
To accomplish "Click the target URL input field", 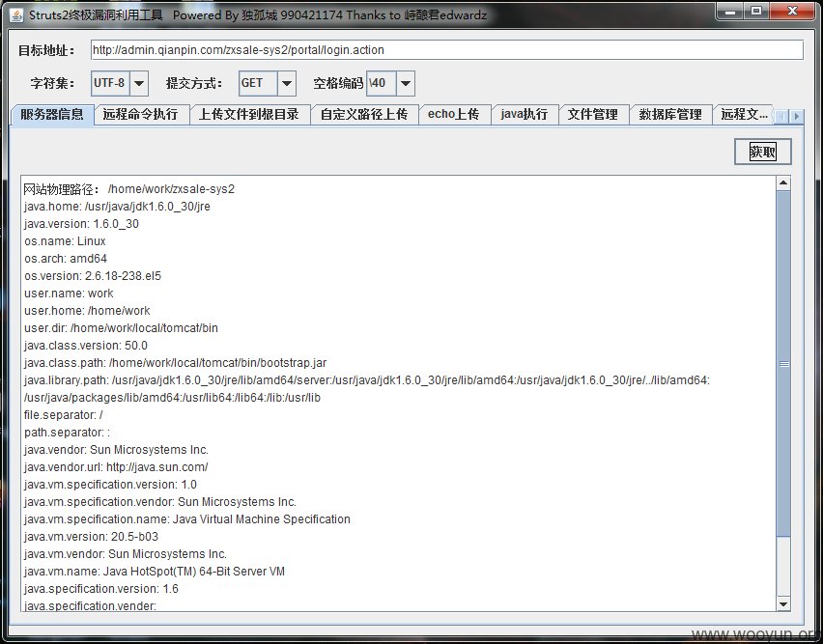I will [446, 50].
